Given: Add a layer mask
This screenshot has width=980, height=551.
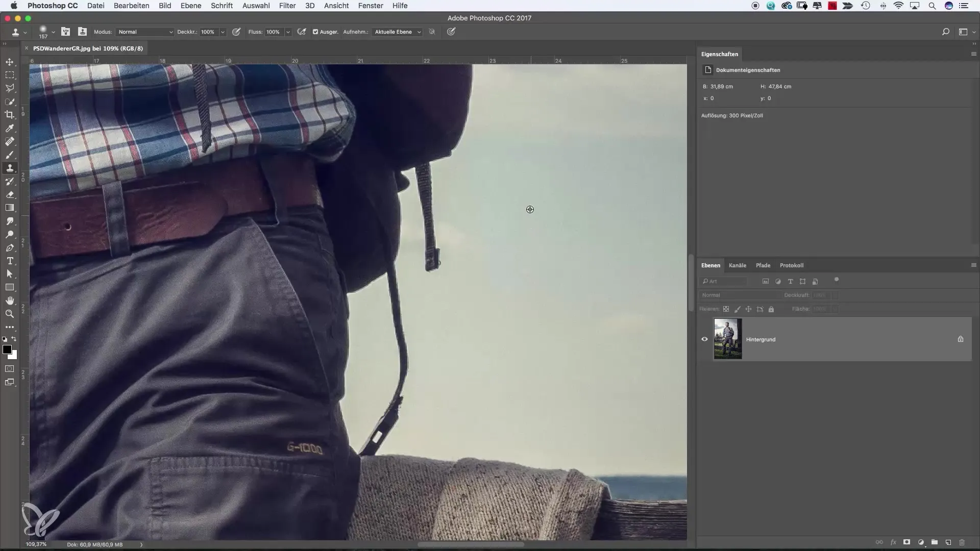Looking at the screenshot, I should pyautogui.click(x=907, y=542).
